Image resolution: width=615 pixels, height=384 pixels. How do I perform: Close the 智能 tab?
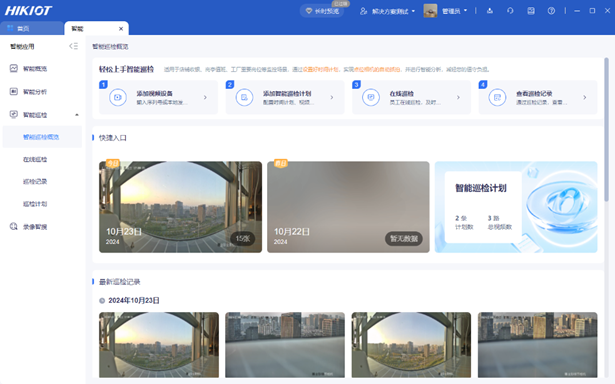point(121,29)
